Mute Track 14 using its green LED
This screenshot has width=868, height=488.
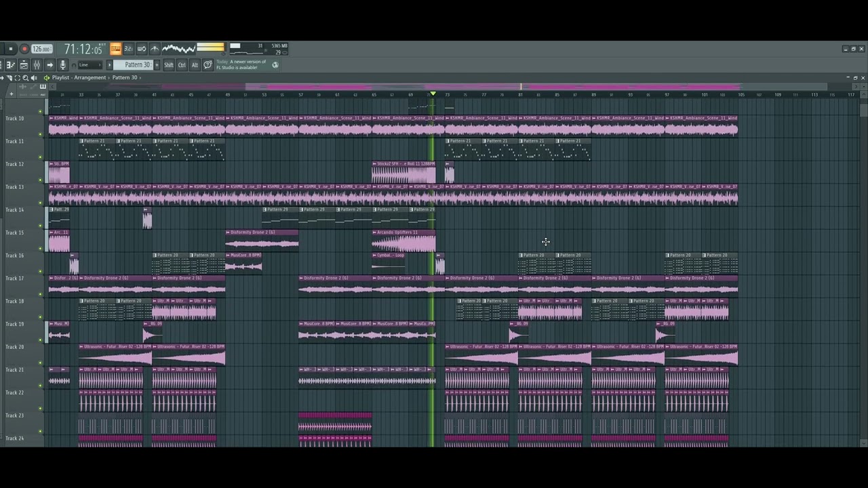coord(40,226)
